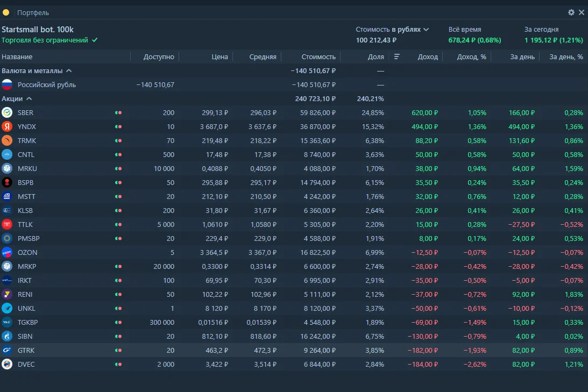Viewport: 588px width, 392px height.
Task: Click the sort filter icon beside Доля
Action: click(396, 56)
